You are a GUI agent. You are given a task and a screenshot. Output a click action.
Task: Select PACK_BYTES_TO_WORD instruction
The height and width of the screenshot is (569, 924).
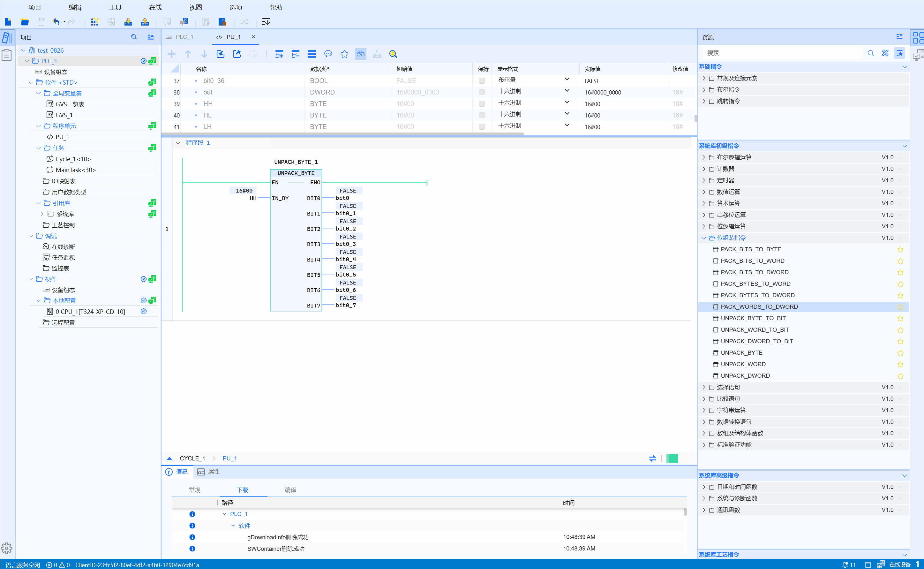point(755,284)
